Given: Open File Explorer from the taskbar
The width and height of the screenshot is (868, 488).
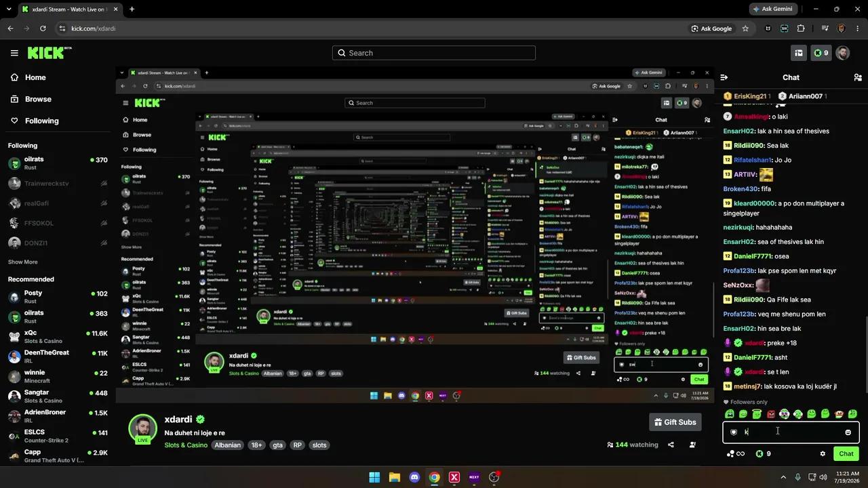Looking at the screenshot, I should [394, 477].
